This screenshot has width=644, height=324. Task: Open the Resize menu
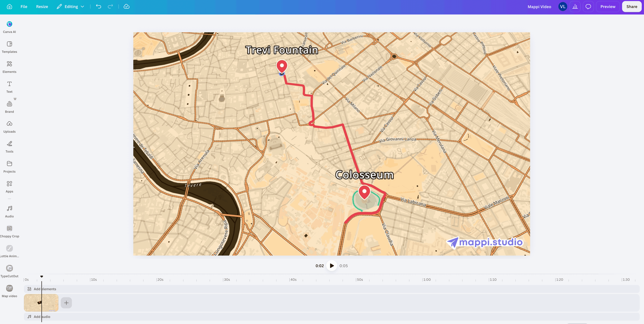[42, 7]
